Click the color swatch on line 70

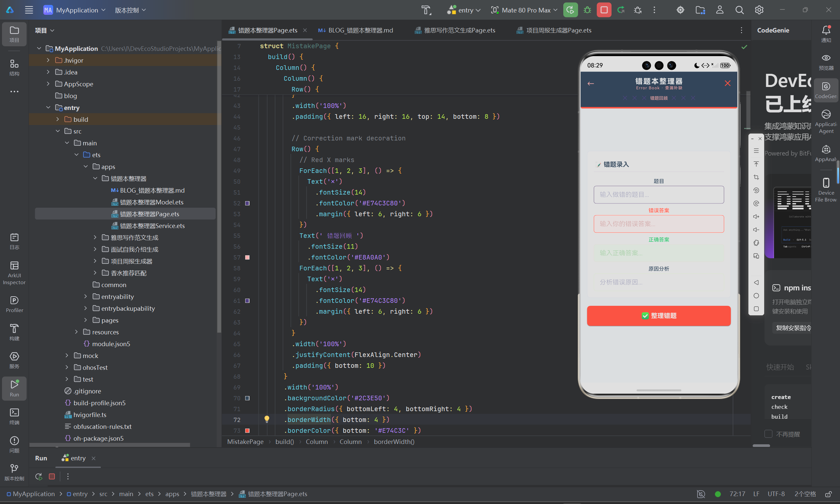247,398
